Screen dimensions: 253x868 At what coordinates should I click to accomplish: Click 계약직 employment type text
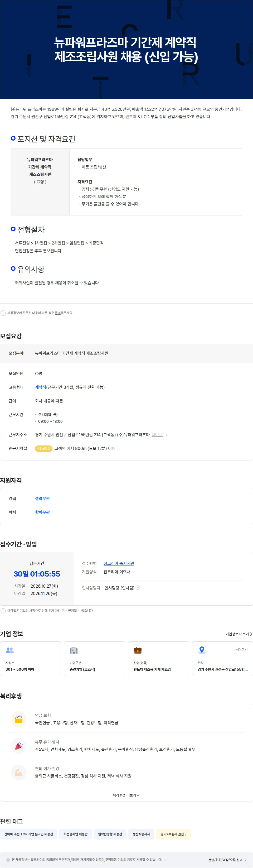40,387
